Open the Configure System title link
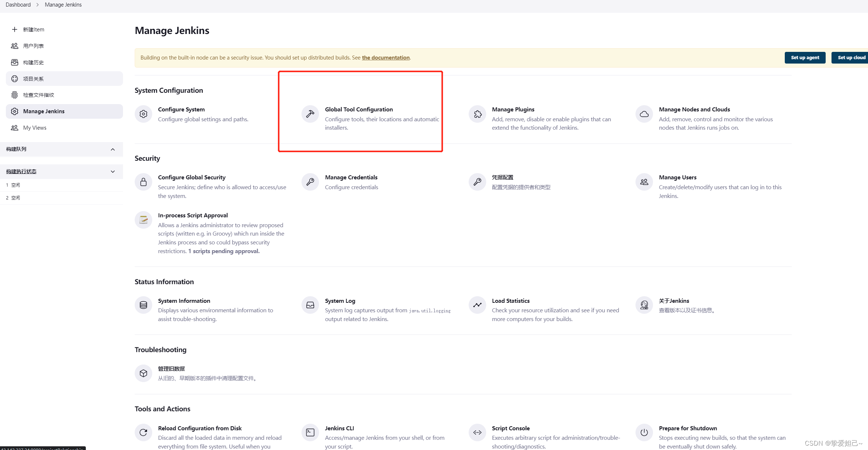 point(181,109)
